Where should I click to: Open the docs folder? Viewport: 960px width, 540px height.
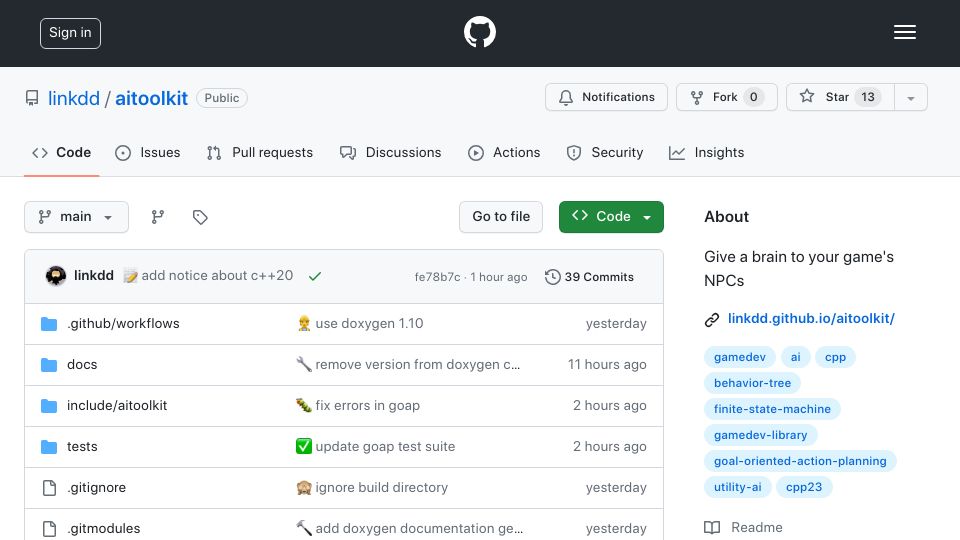click(x=82, y=364)
